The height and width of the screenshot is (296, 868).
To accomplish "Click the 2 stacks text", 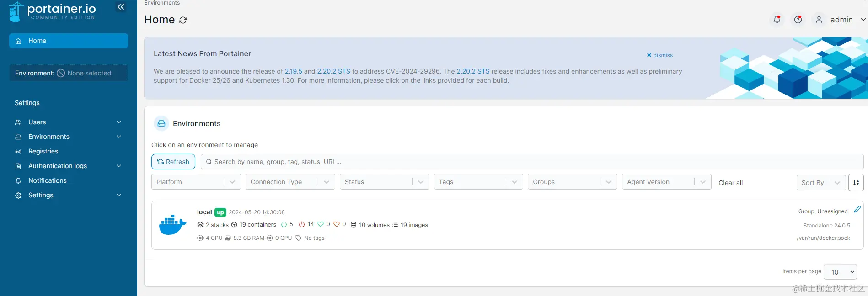I will pos(217,225).
